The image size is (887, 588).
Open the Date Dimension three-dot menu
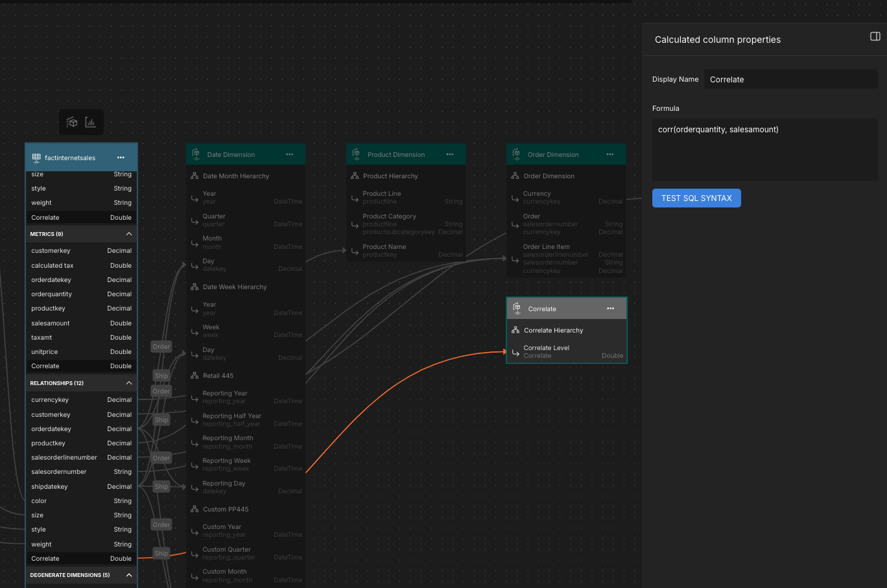pos(289,154)
